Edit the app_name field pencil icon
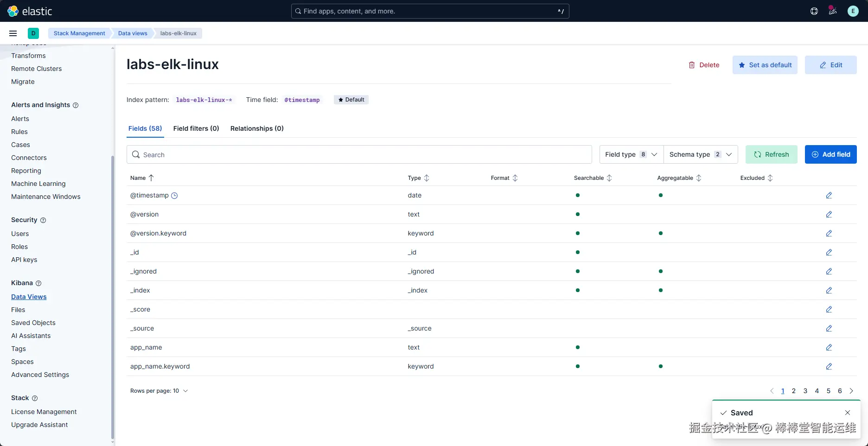 point(829,347)
